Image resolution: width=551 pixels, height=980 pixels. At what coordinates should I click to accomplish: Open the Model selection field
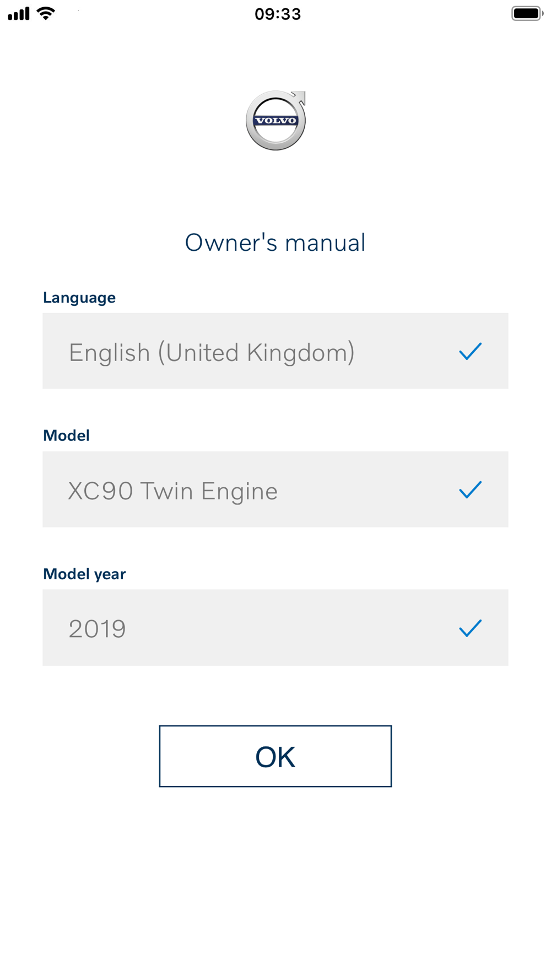click(x=275, y=489)
